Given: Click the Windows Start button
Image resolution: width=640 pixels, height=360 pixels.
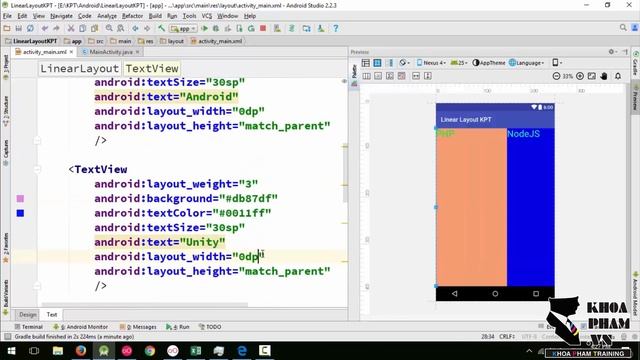Looking at the screenshot, I should pyautogui.click(x=11, y=351).
